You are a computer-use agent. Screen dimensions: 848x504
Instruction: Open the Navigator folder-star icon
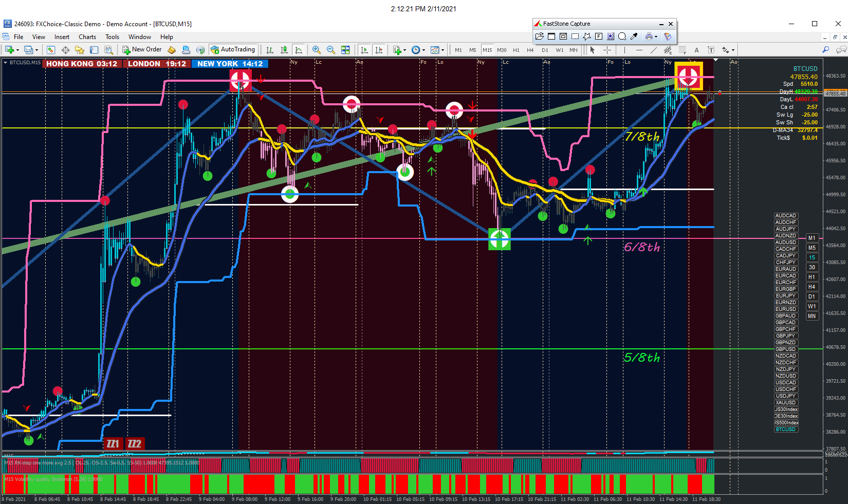click(79, 50)
